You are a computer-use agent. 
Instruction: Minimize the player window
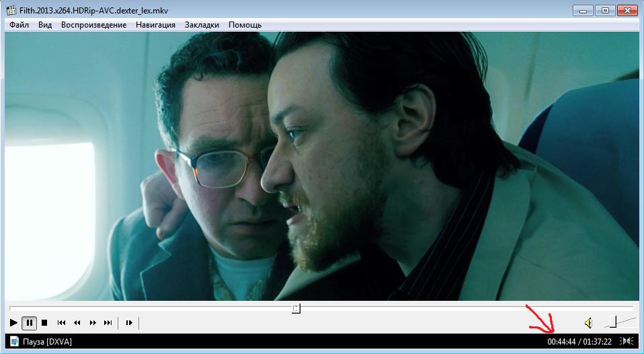tap(583, 11)
